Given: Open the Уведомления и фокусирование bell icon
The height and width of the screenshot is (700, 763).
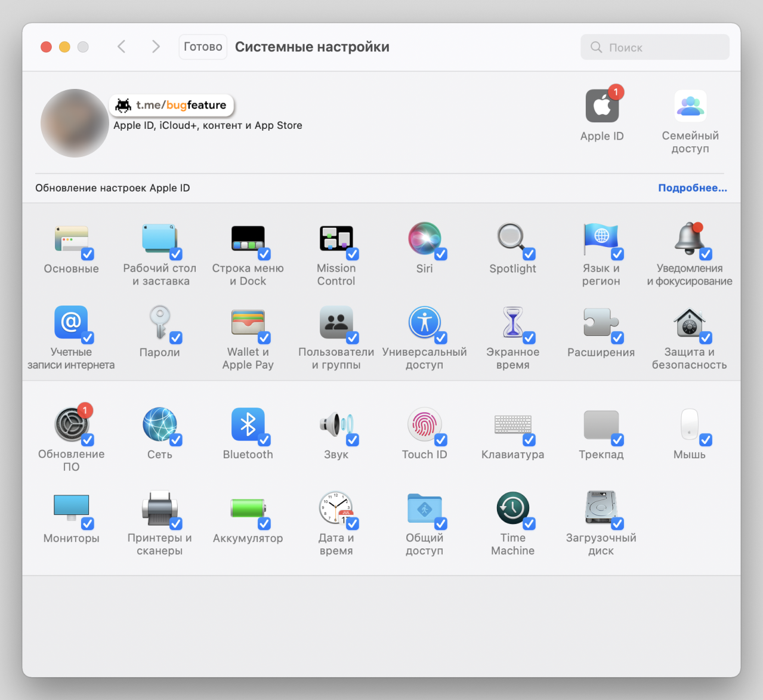Looking at the screenshot, I should [689, 239].
